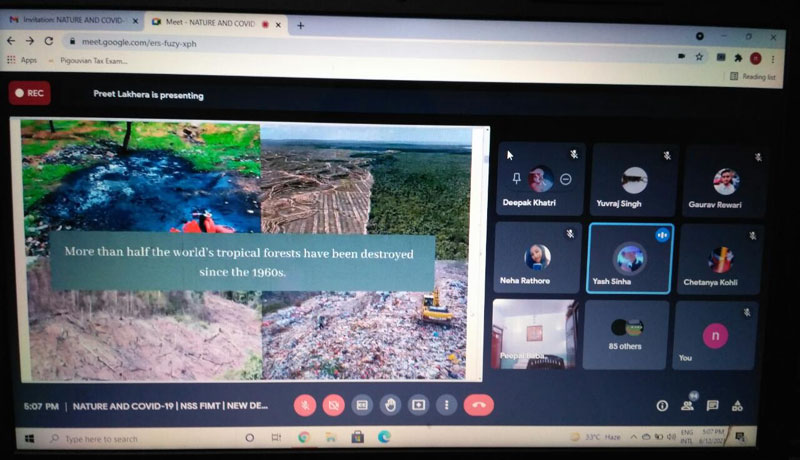This screenshot has width=800, height=460.
Task: Toggle captions in Meet toolbar
Action: tap(362, 405)
